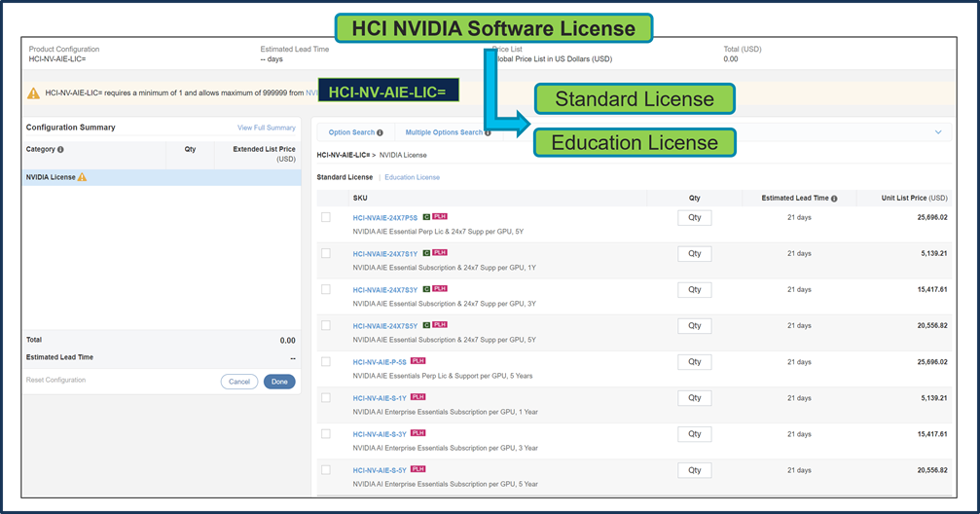Click PLH badge on HCI-NV-AIE-S-5Y row
The height and width of the screenshot is (514, 980).
(x=418, y=469)
